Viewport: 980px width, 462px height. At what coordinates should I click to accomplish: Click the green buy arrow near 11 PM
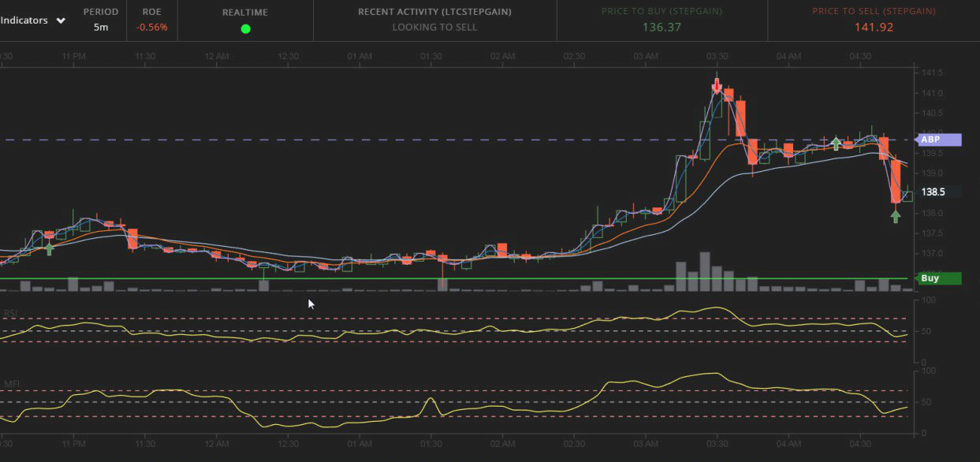pyautogui.click(x=50, y=249)
